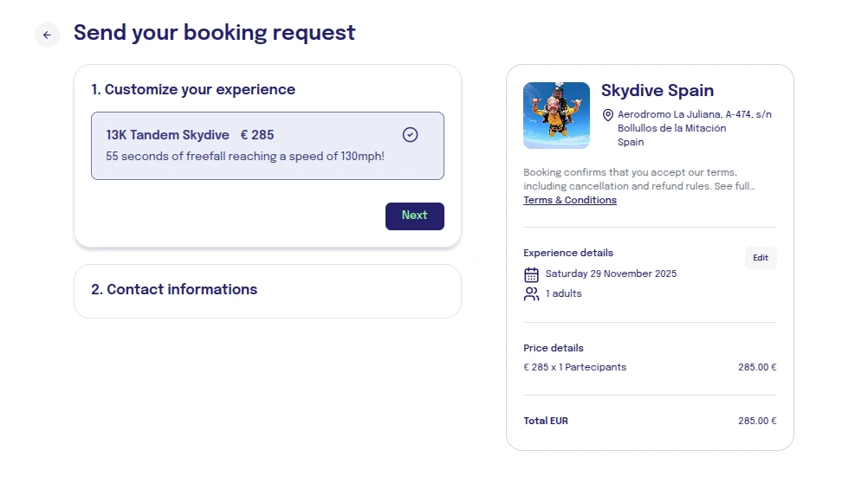
Task: Click Edit for experience details
Action: click(761, 258)
